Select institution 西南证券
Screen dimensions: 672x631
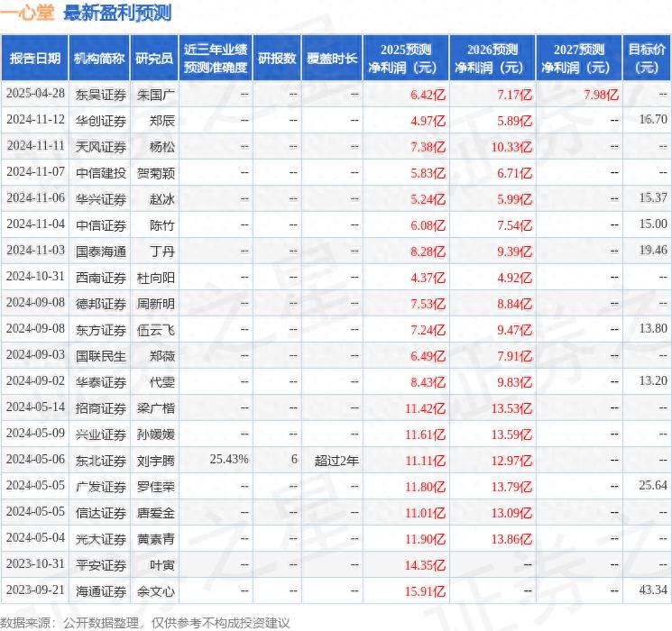point(101,278)
